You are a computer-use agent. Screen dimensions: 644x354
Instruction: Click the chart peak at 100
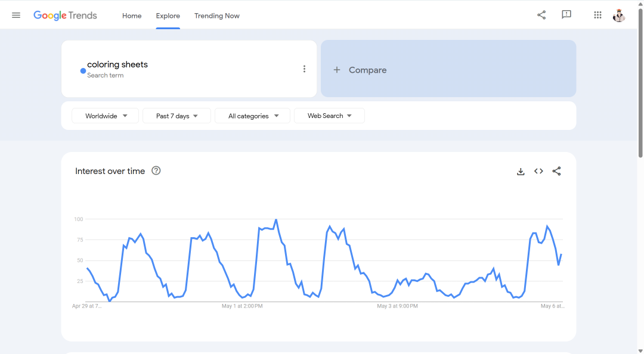(276, 220)
